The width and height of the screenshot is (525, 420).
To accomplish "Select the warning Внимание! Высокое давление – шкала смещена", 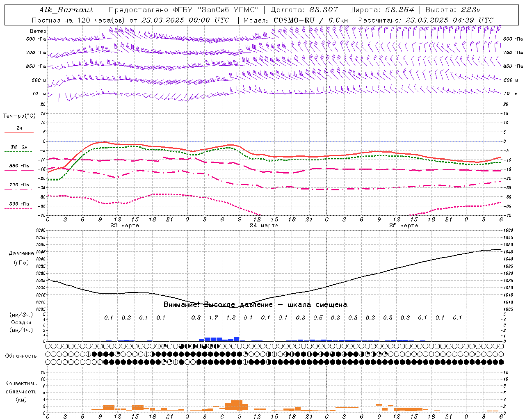I will click(256, 305).
